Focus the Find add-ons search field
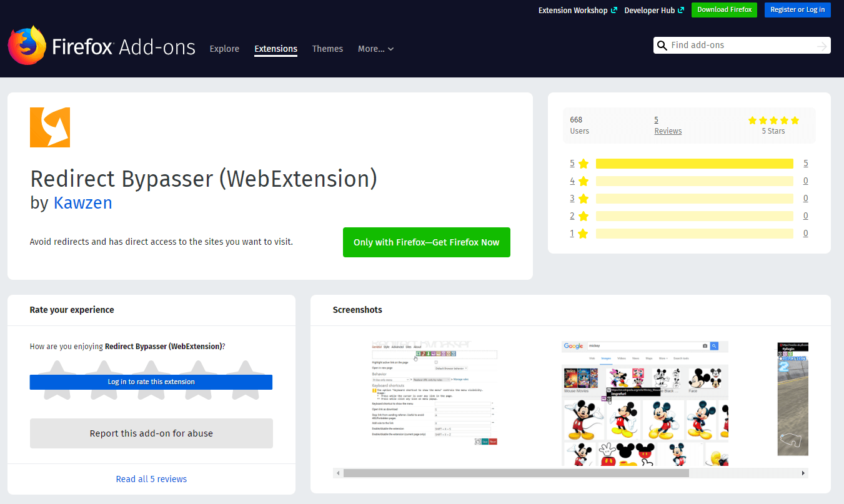 click(x=741, y=46)
